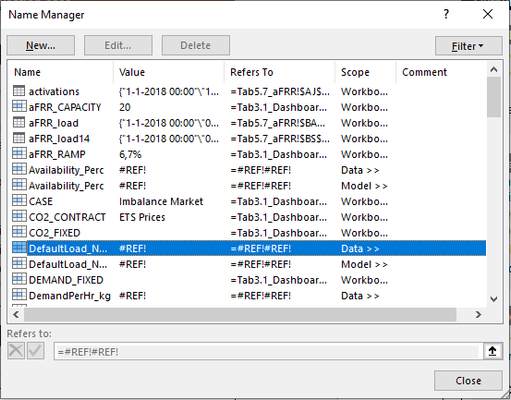Click the Close button
This screenshot has height=400, width=511.
pos(468,380)
